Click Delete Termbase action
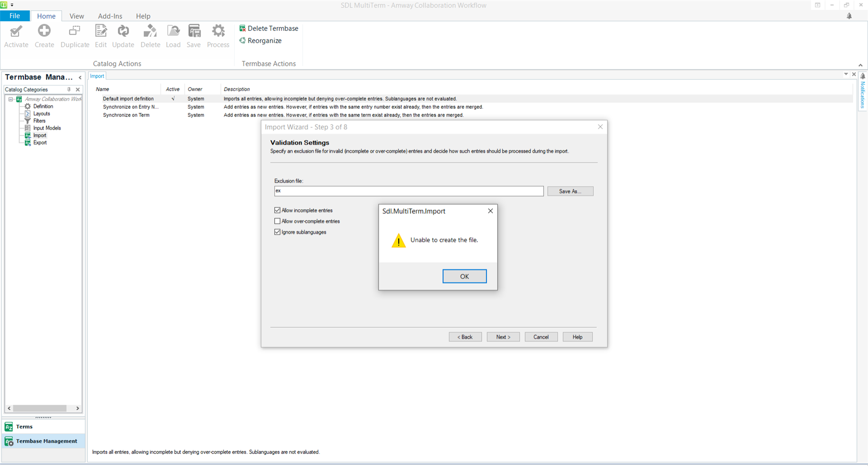This screenshot has width=868, height=466. [269, 28]
